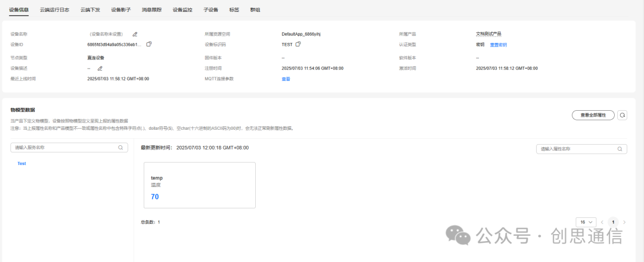This screenshot has height=262, width=644.
Task: Click 查看全部属性 button
Action: (593, 115)
